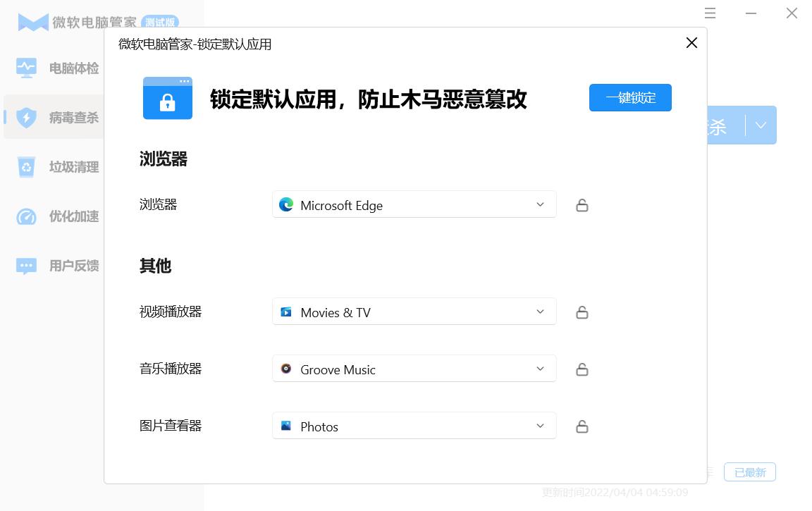This screenshot has width=812, height=511.
Task: Click the 一键锁定 button
Action: click(630, 98)
